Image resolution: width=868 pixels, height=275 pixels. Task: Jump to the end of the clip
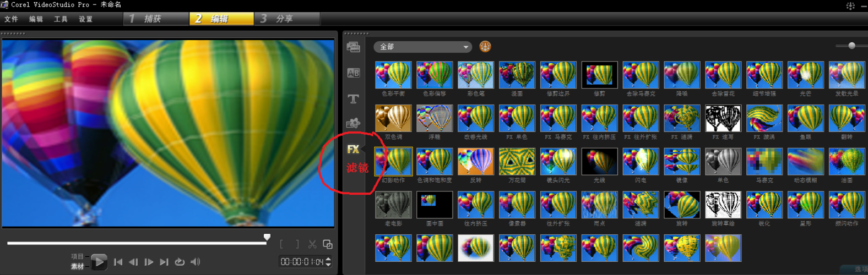(164, 262)
